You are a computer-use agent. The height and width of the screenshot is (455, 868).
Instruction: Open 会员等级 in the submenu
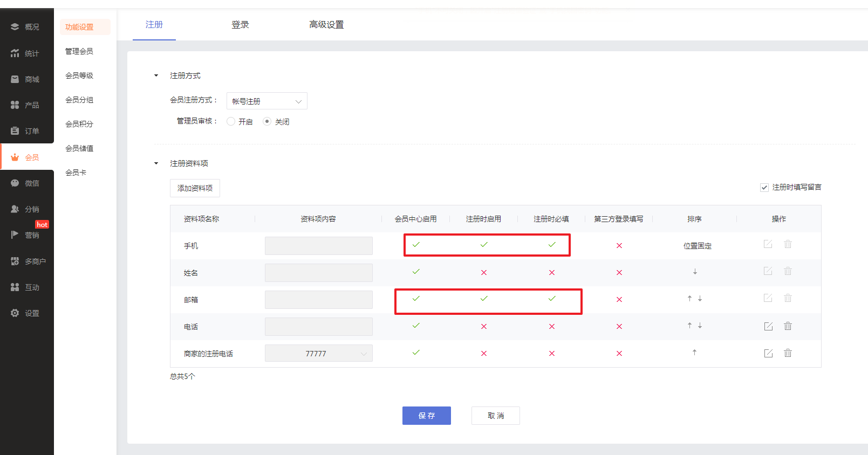pyautogui.click(x=79, y=75)
